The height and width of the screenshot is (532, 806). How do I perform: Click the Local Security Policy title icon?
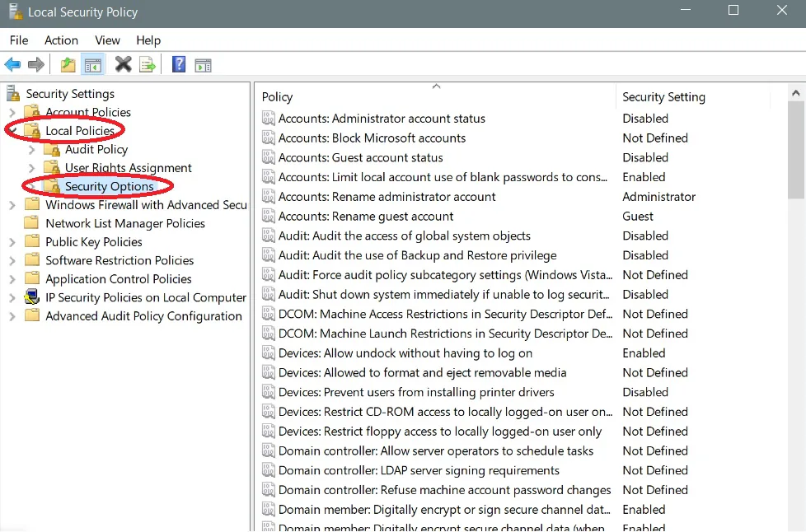coord(16,12)
